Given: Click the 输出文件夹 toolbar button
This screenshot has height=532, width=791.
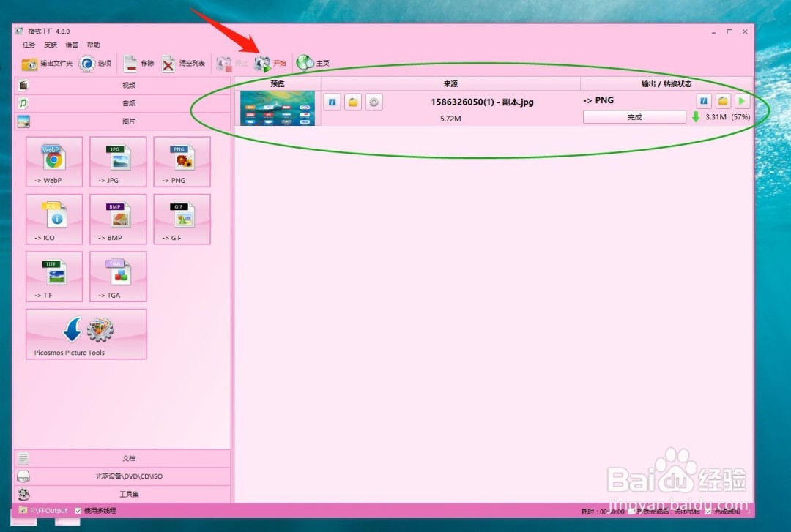Looking at the screenshot, I should (47, 64).
